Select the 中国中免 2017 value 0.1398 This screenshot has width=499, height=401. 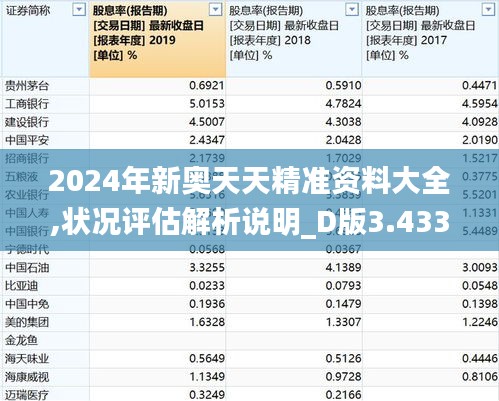(x=480, y=304)
